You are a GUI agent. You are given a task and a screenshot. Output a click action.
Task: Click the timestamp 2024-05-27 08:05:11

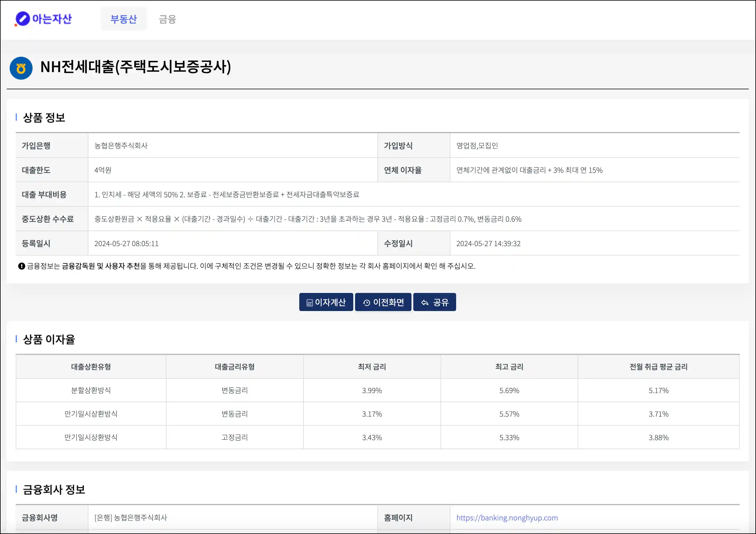click(126, 243)
